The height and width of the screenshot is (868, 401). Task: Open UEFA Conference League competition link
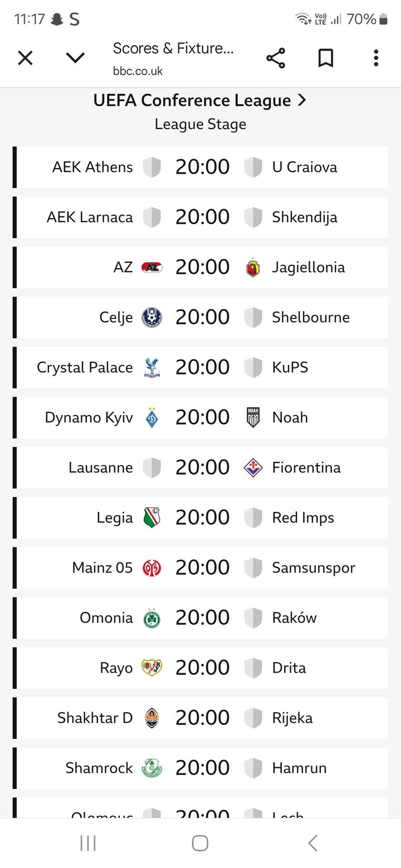click(200, 101)
